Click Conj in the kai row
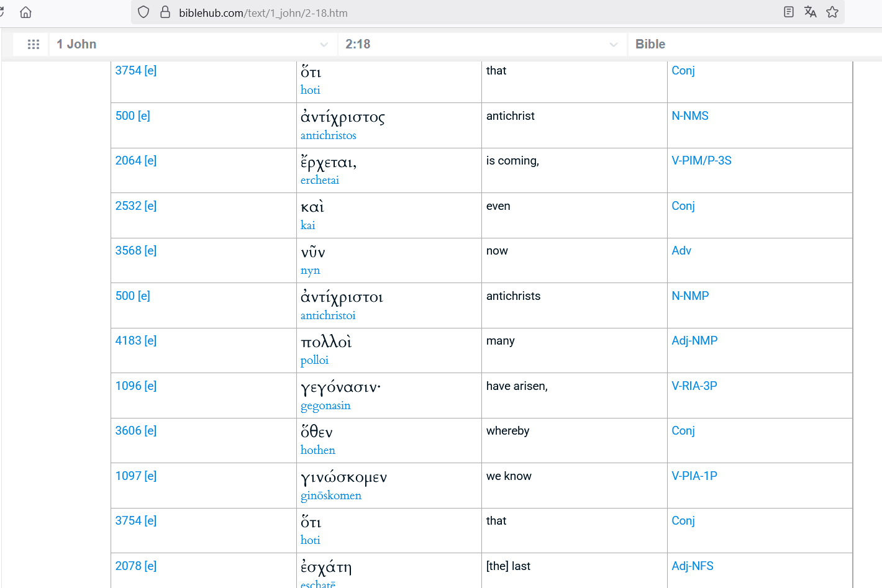The width and height of the screenshot is (882, 588). [x=683, y=206]
